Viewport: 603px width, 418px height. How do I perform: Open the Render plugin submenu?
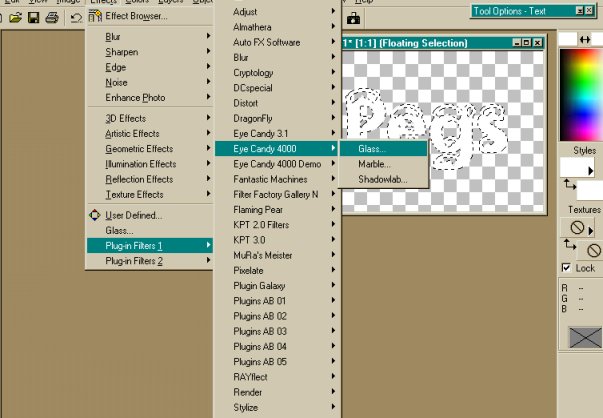277,392
